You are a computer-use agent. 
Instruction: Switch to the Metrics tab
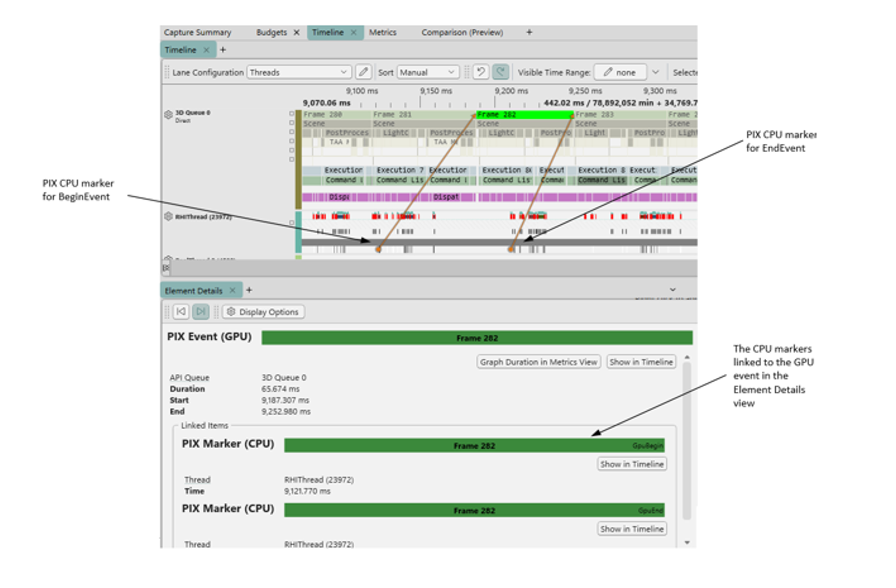[382, 32]
